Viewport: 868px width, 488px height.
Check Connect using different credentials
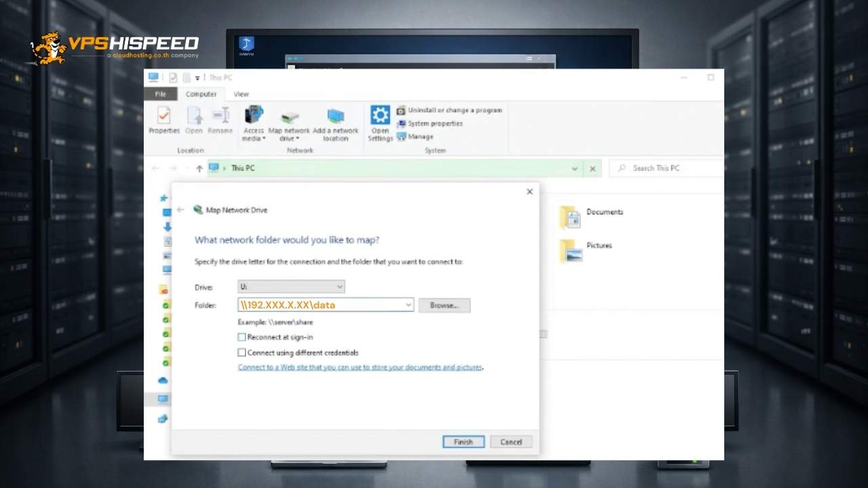point(241,352)
